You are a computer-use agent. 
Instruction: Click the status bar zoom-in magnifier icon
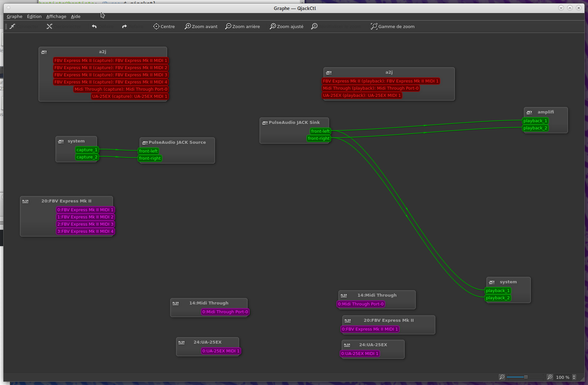(x=550, y=377)
